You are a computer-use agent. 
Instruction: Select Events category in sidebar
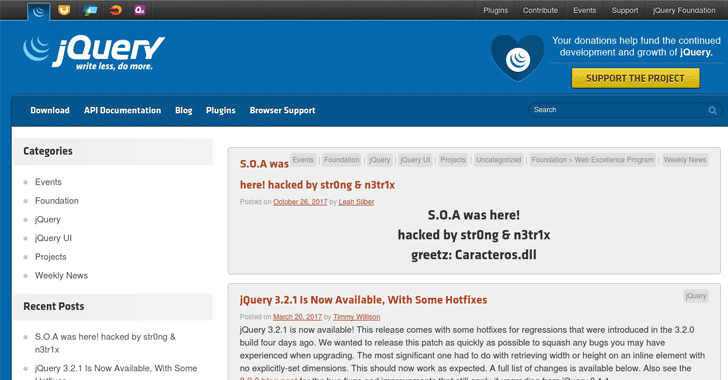pyautogui.click(x=48, y=182)
